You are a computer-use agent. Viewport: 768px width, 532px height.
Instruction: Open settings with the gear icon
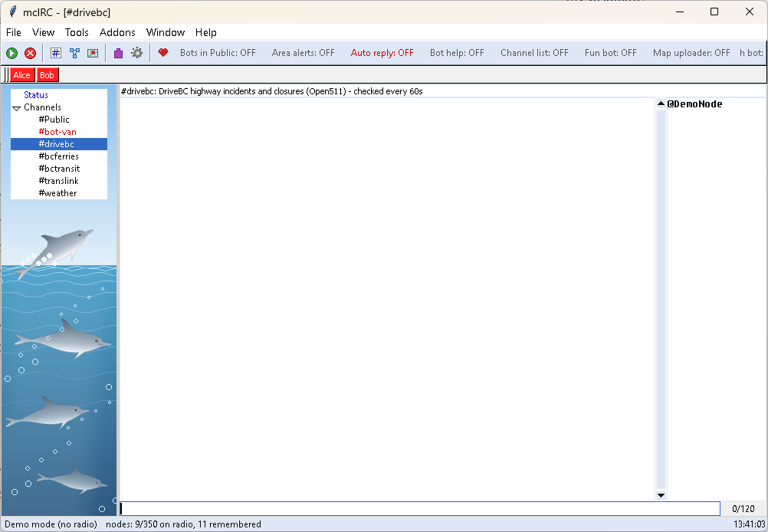pyautogui.click(x=137, y=53)
